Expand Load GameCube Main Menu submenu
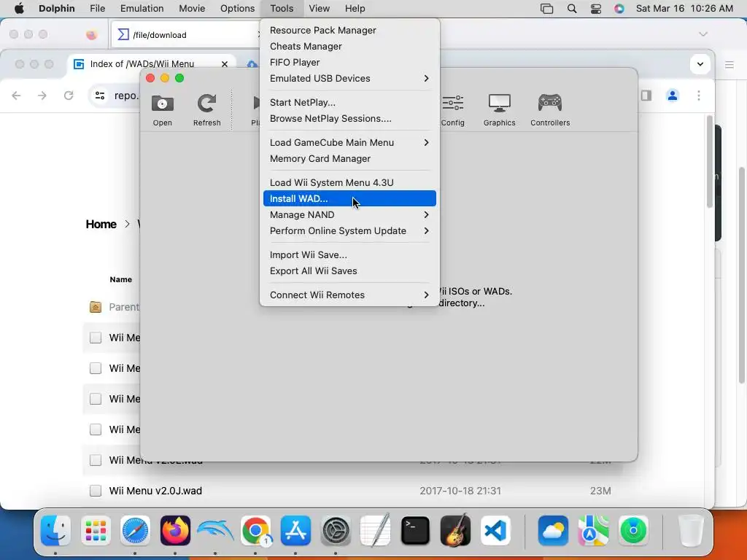The image size is (747, 560). [349, 142]
